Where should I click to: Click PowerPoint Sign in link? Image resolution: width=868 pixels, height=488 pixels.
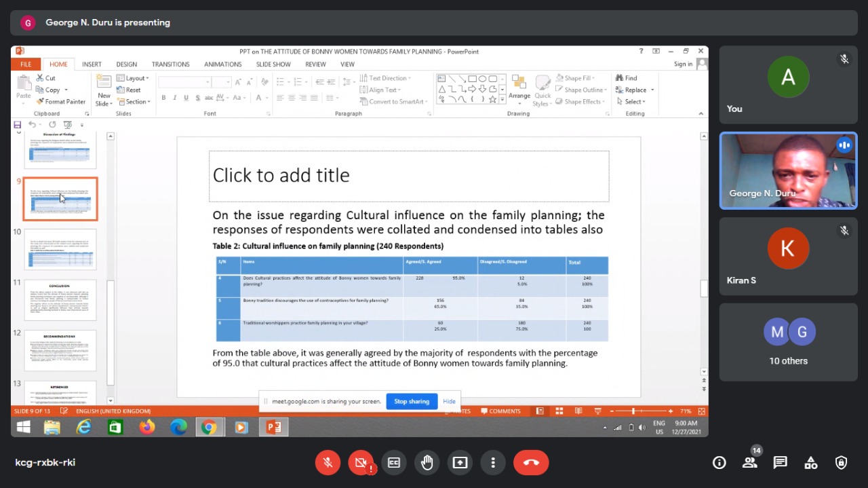pyautogui.click(x=683, y=64)
